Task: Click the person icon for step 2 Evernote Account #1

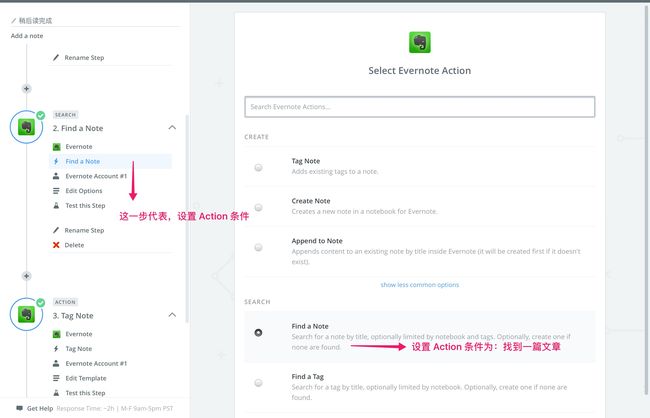Action: pos(56,176)
